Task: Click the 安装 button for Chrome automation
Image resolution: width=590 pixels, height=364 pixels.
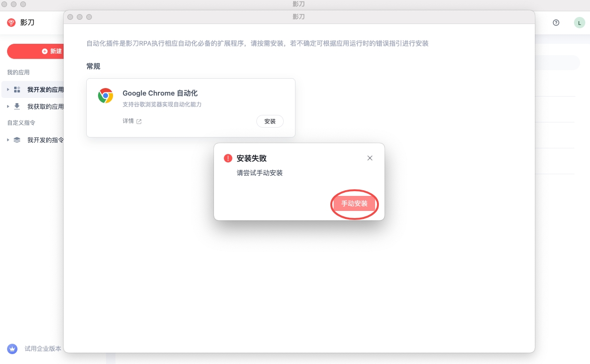Action: [x=270, y=121]
